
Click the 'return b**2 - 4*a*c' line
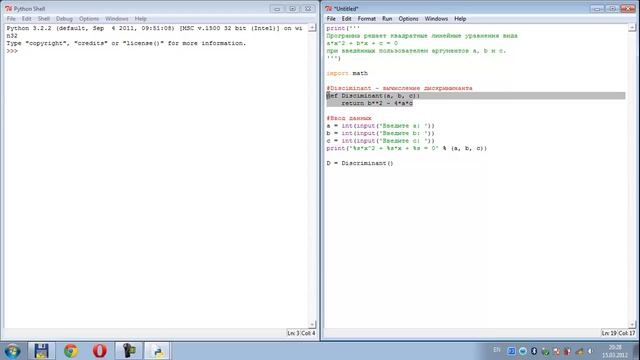pos(377,103)
